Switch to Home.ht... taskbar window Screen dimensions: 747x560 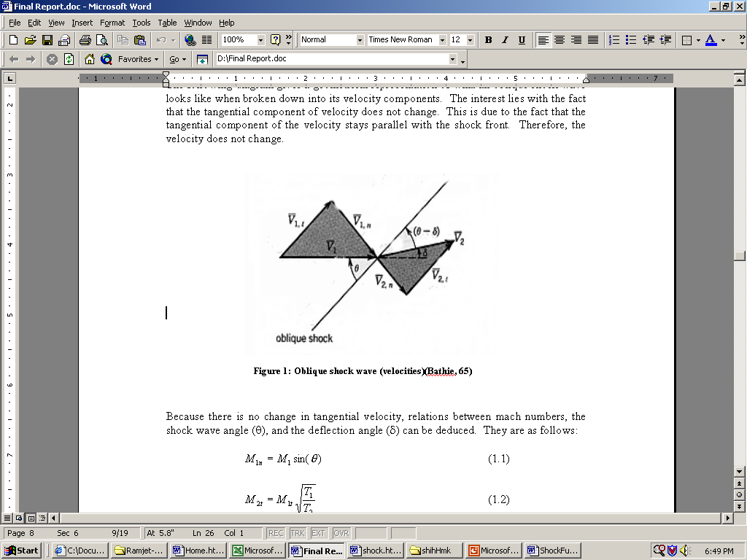pyautogui.click(x=198, y=551)
